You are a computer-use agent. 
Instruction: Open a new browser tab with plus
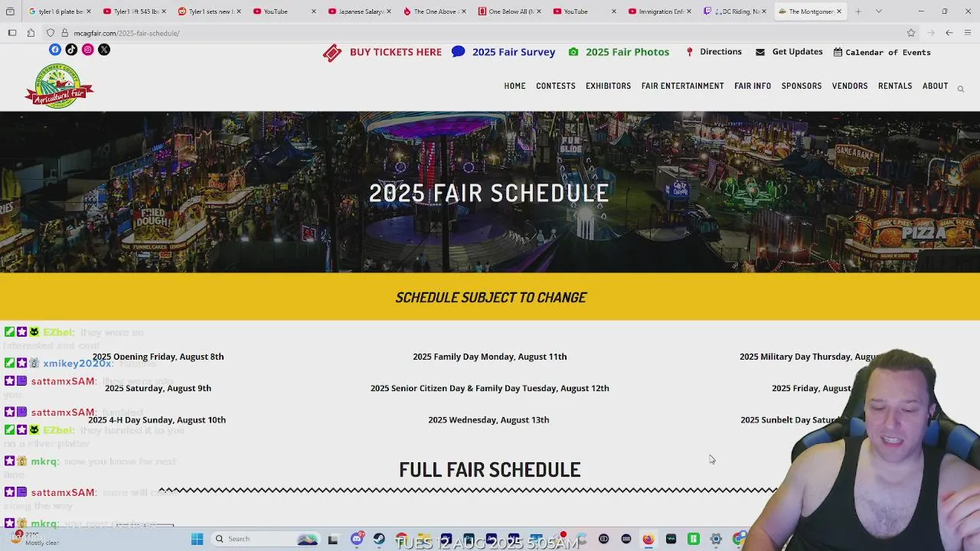(858, 11)
